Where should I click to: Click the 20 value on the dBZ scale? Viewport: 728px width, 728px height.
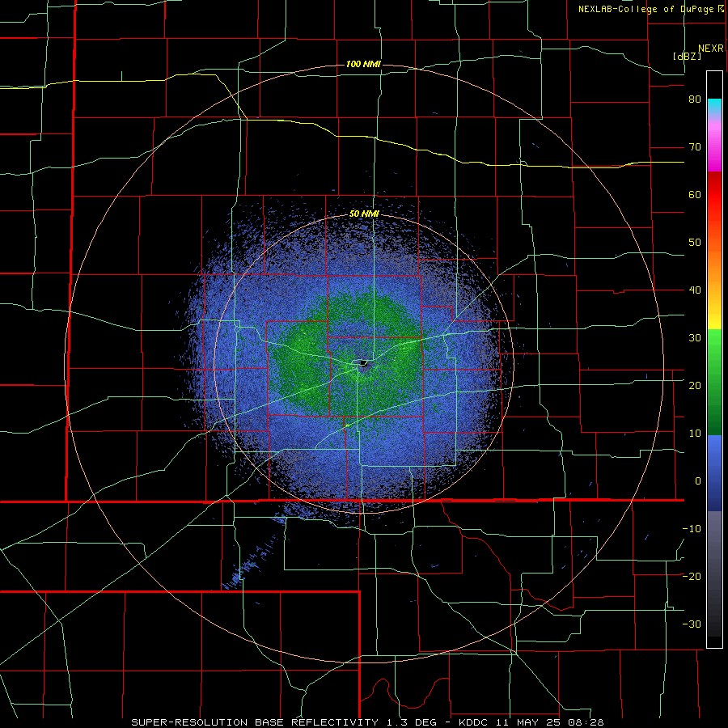tap(695, 385)
